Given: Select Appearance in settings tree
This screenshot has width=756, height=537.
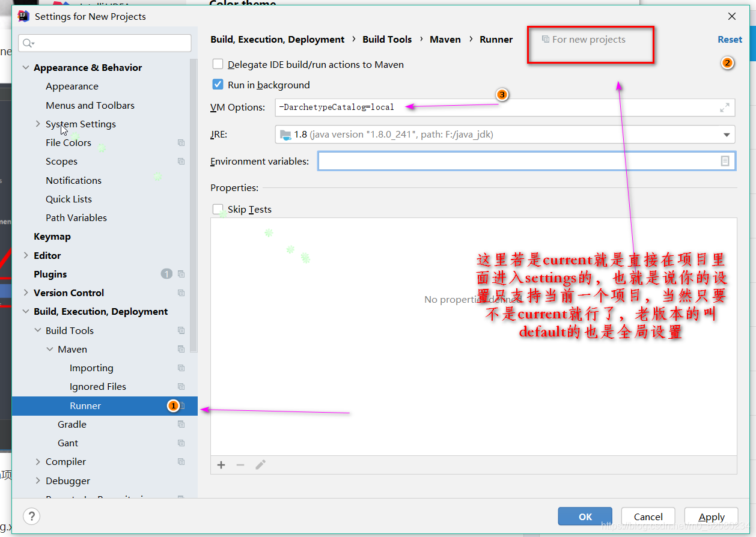Looking at the screenshot, I should tap(72, 86).
